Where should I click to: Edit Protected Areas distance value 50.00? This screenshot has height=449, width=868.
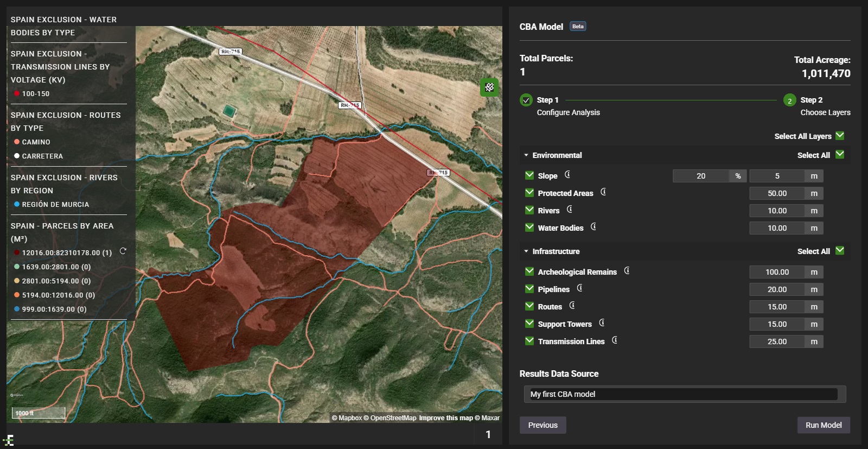pyautogui.click(x=777, y=193)
